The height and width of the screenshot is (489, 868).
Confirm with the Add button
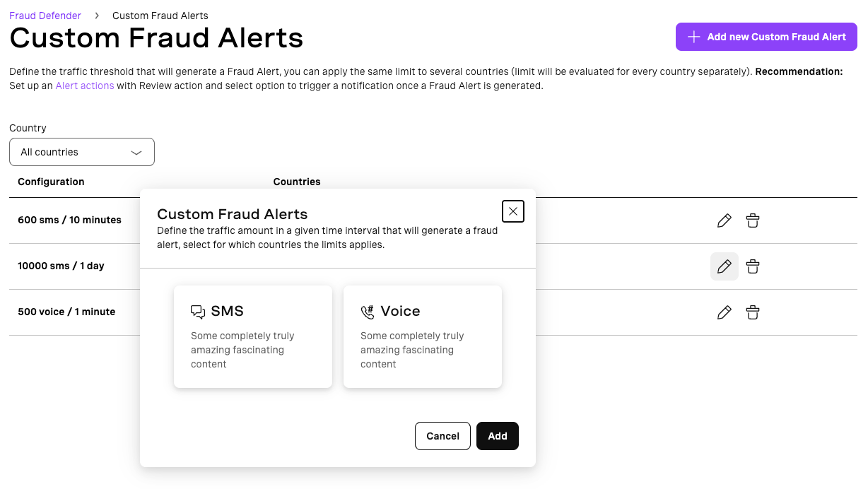point(498,436)
